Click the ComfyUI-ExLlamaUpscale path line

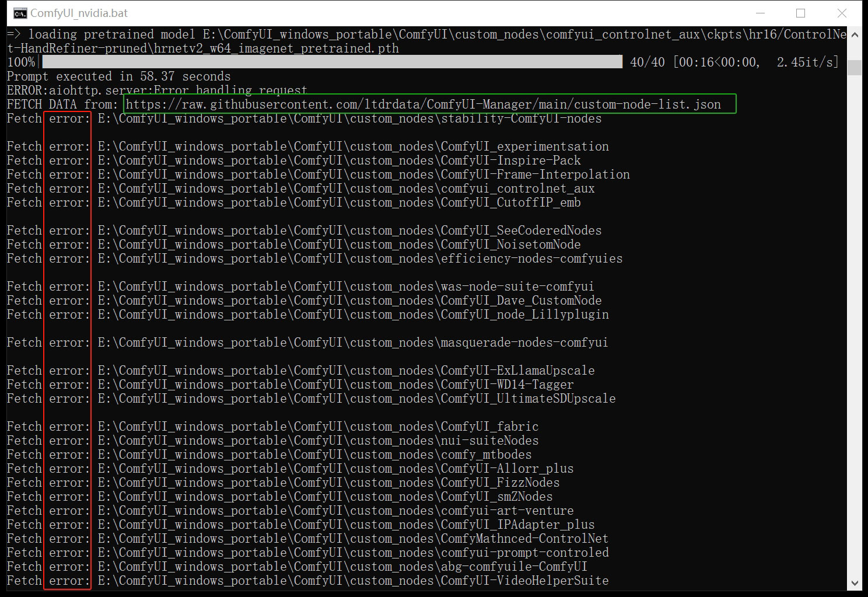pyautogui.click(x=300, y=371)
